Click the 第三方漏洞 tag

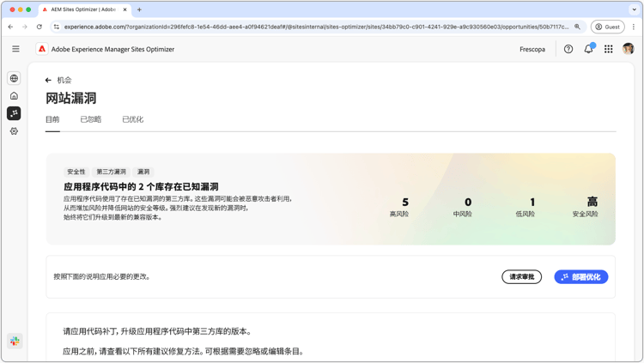111,172
